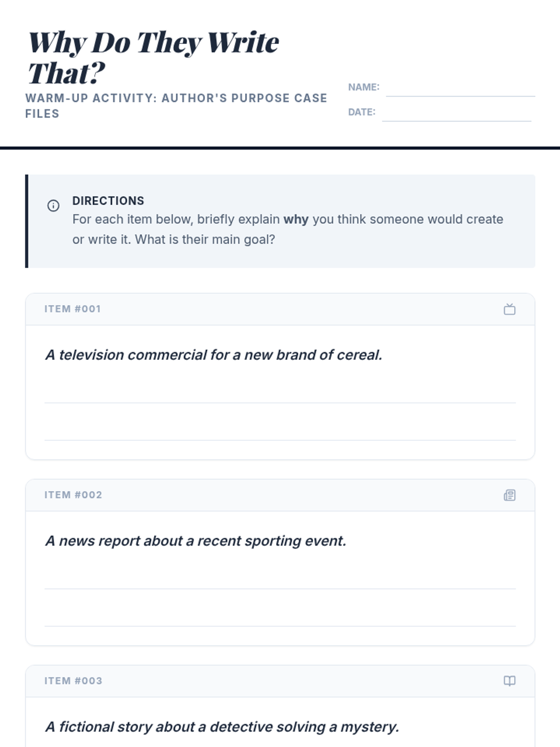Click the television icon on Item #001
This screenshot has height=747, width=560.
coord(510,309)
